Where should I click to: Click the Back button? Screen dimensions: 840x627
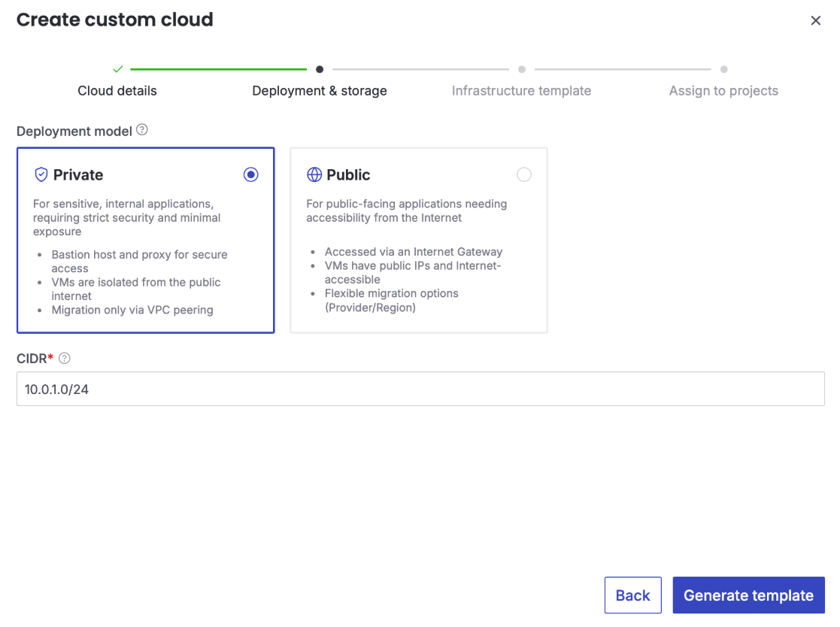click(x=632, y=595)
